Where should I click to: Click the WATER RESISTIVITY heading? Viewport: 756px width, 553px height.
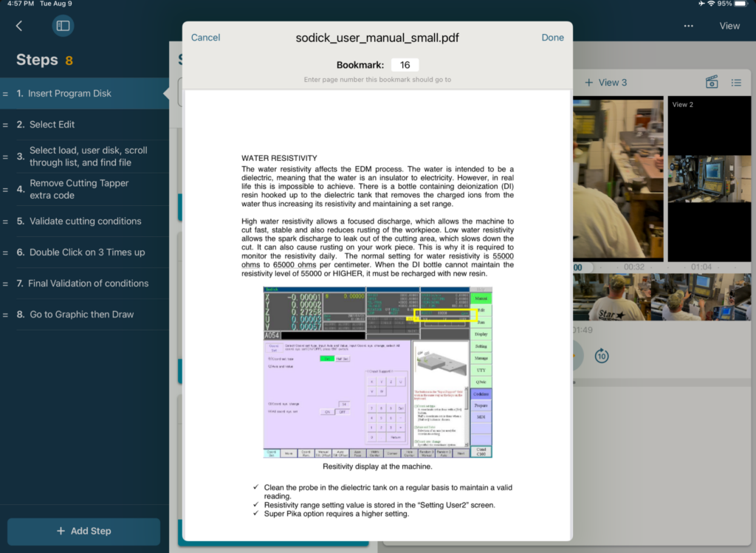tap(279, 158)
